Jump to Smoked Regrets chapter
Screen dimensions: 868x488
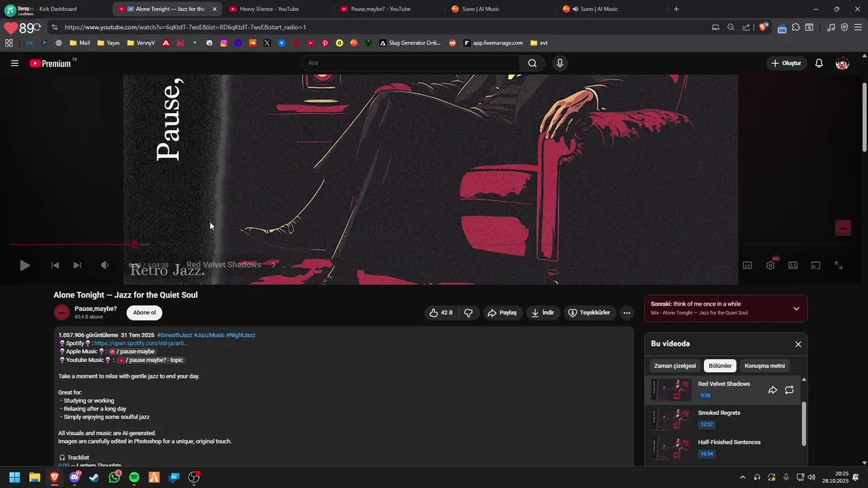tap(723, 420)
